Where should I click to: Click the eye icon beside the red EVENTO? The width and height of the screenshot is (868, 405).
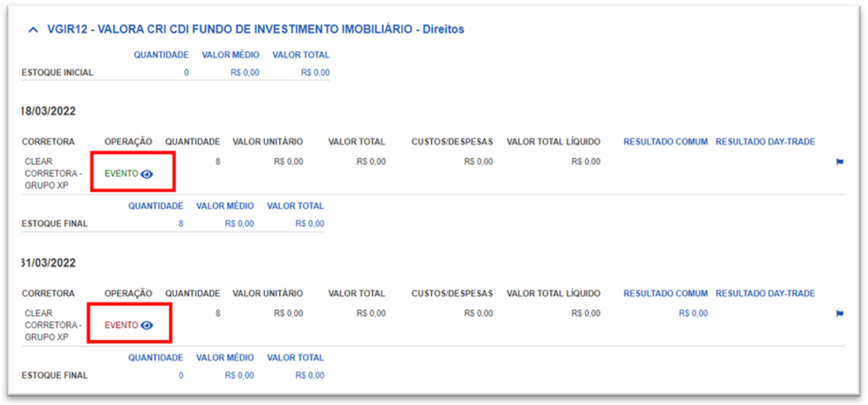[147, 325]
